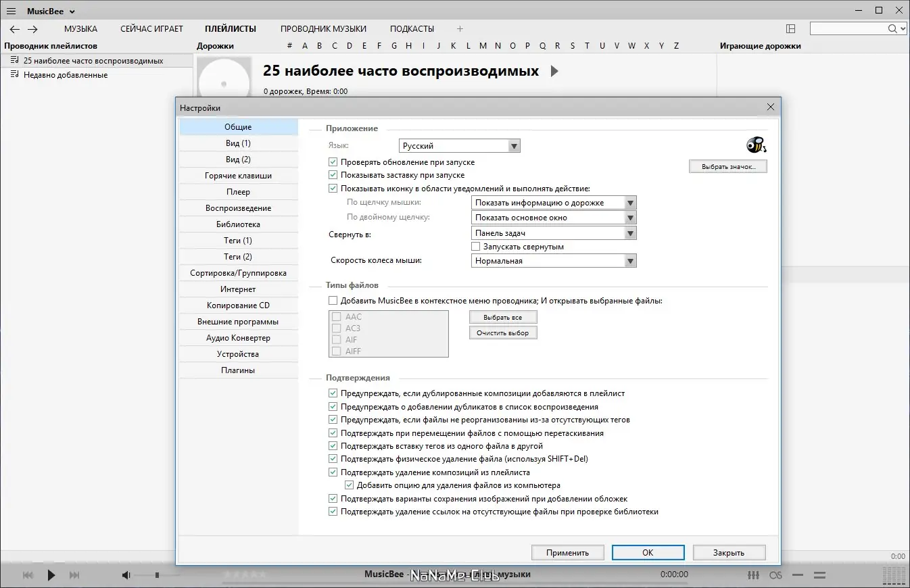The image size is (910, 588).
Task: Skip to next track in player bar
Action: point(74,575)
